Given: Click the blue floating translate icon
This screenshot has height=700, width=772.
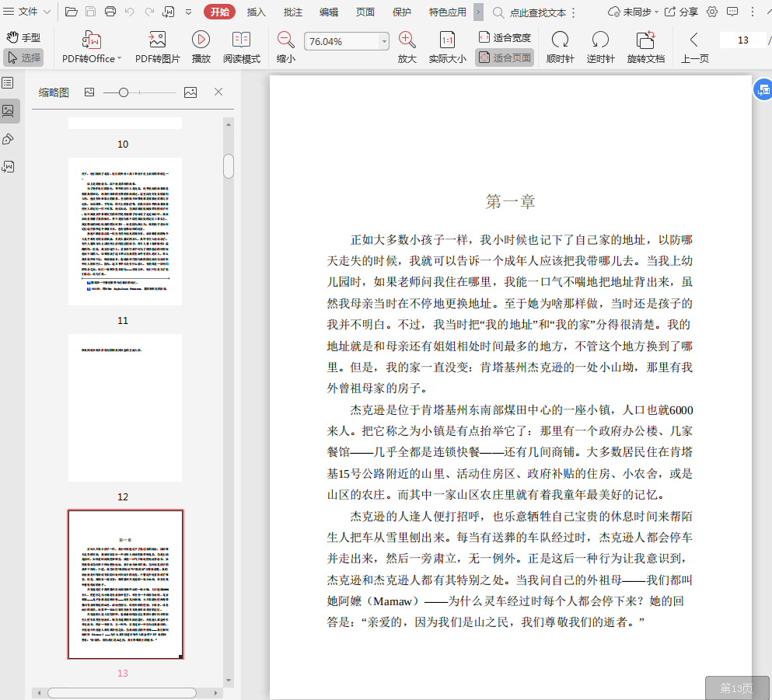Looking at the screenshot, I should point(763,89).
